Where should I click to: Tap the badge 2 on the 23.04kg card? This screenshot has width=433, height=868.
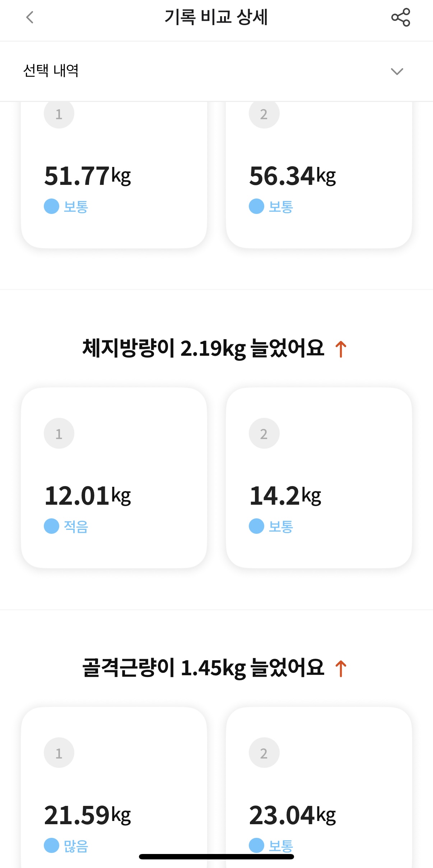click(x=264, y=753)
